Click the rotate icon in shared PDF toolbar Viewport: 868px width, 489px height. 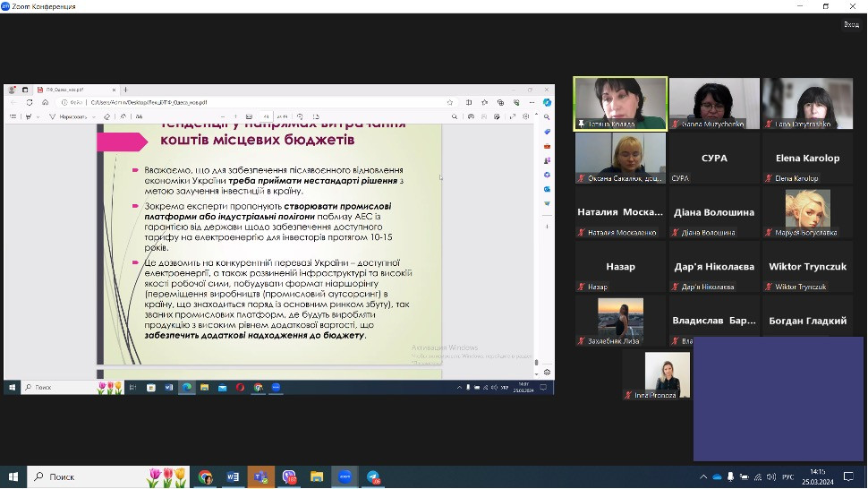(300, 116)
